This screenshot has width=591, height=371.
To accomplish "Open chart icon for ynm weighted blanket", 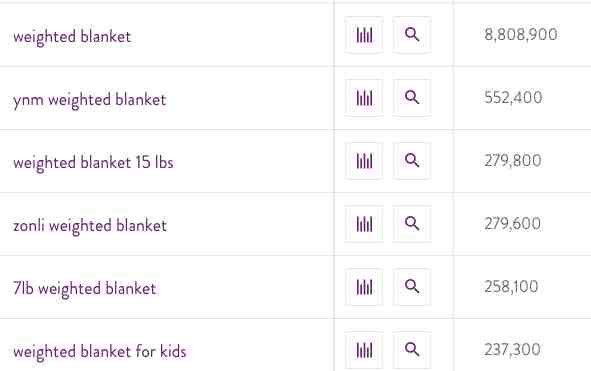I will [364, 98].
